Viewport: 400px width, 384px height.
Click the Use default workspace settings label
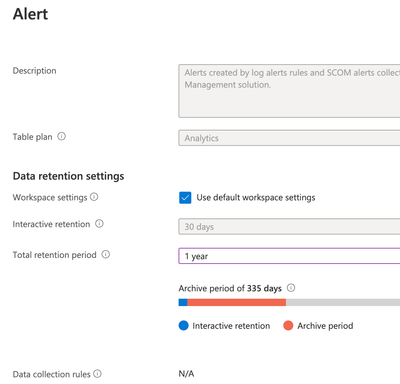(x=256, y=198)
